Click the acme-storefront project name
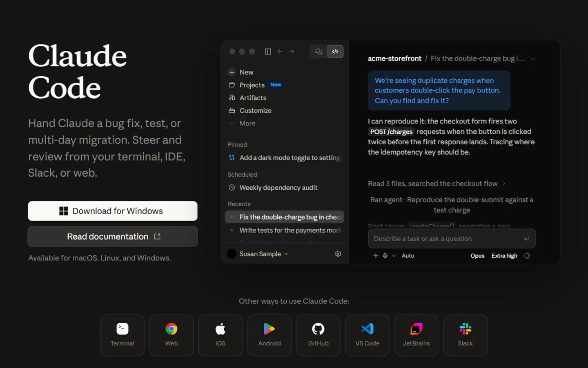This screenshot has height=368, width=588. click(x=394, y=58)
